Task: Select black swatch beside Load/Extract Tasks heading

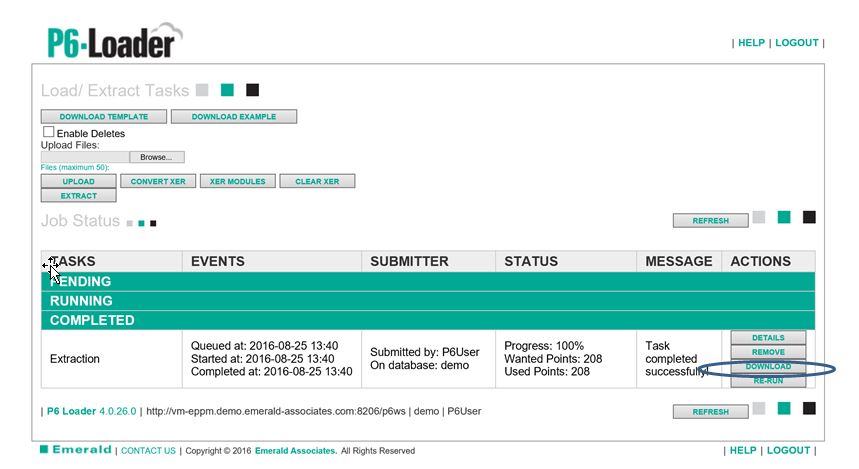Action: tap(252, 90)
